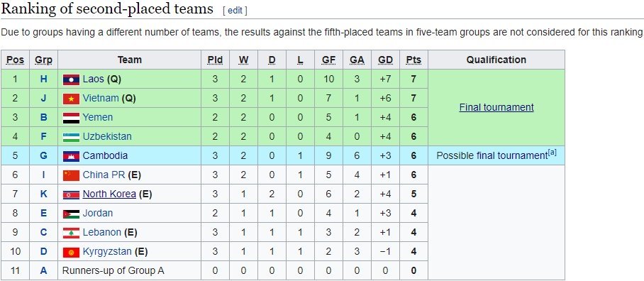Open the edit link beside section heading
The image size is (644, 281).
tap(235, 11)
